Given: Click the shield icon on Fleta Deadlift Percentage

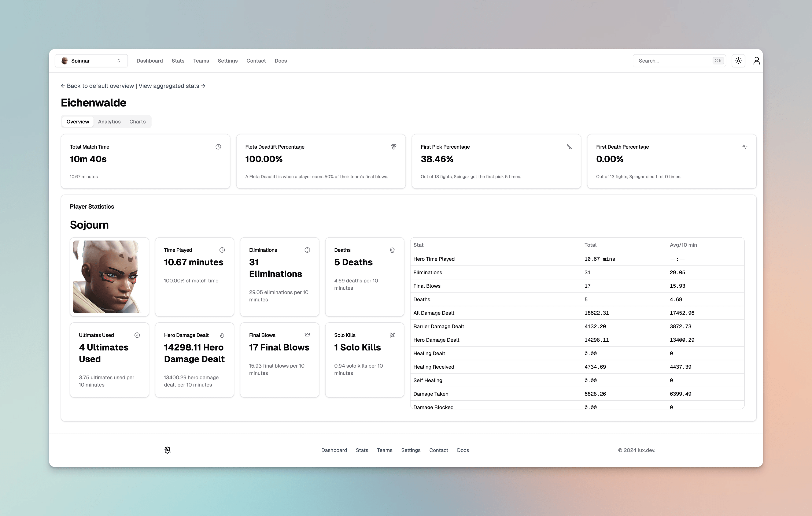Looking at the screenshot, I should (394, 147).
